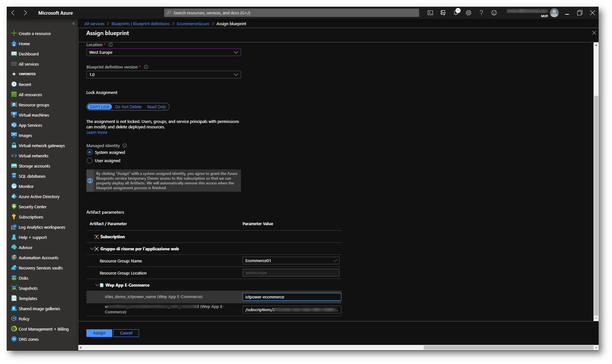Click the Location info icon
The height and width of the screenshot is (364, 612).
pos(111,45)
